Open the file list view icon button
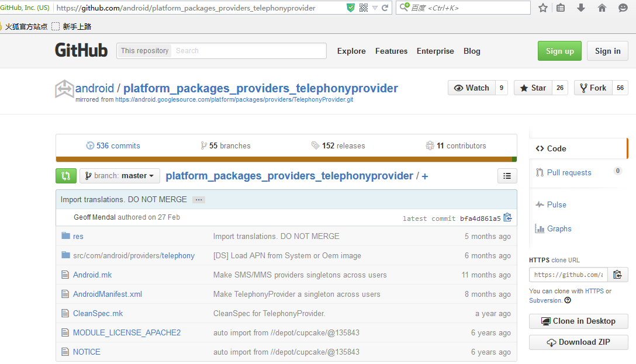The image size is (636, 364). (507, 176)
